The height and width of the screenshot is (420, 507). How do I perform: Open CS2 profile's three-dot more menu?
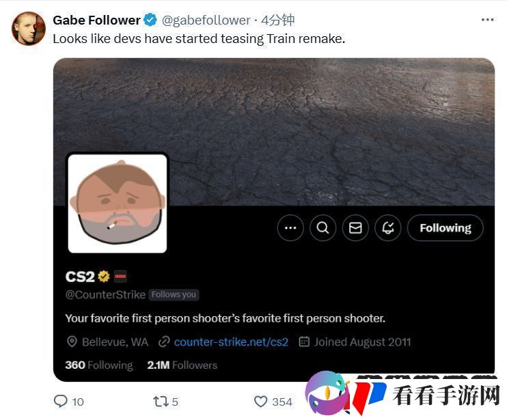(290, 228)
